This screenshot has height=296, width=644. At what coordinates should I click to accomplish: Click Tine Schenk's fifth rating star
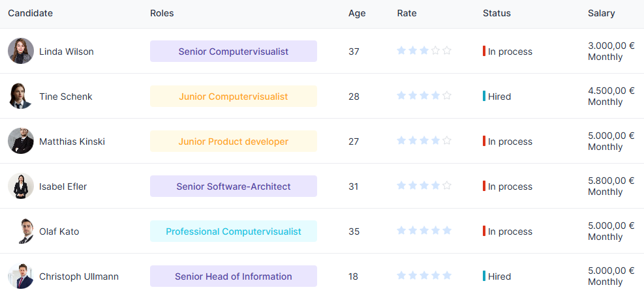pos(447,96)
